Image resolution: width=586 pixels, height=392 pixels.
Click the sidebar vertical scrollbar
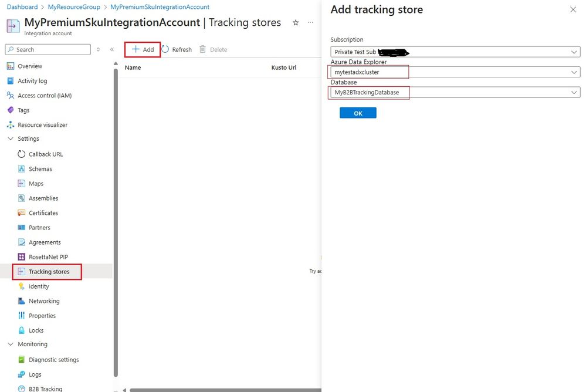coord(116,223)
